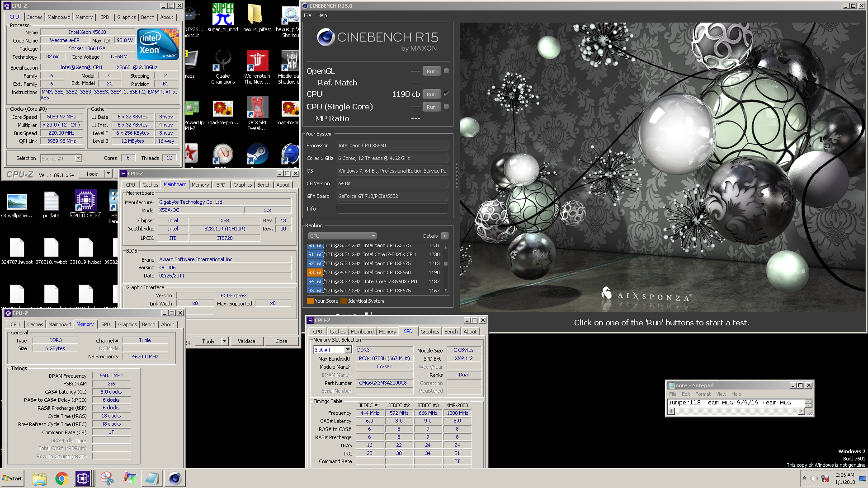This screenshot has height=488, width=868.
Task: Click into the Notepad text area
Action: pyautogui.click(x=736, y=403)
